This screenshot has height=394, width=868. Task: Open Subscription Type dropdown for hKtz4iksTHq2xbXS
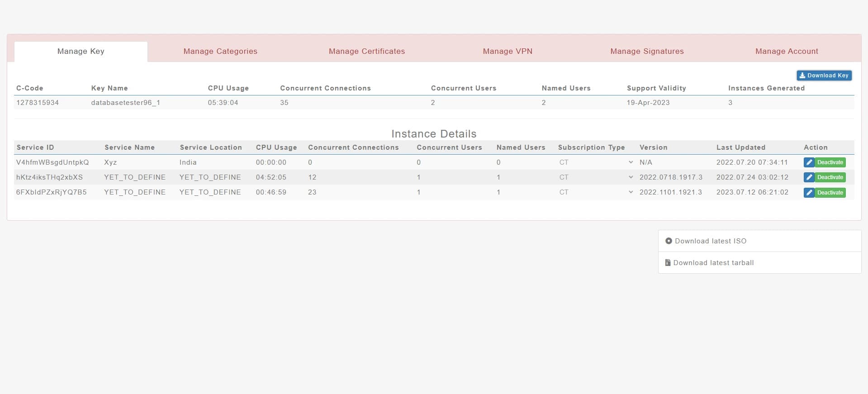coord(596,177)
